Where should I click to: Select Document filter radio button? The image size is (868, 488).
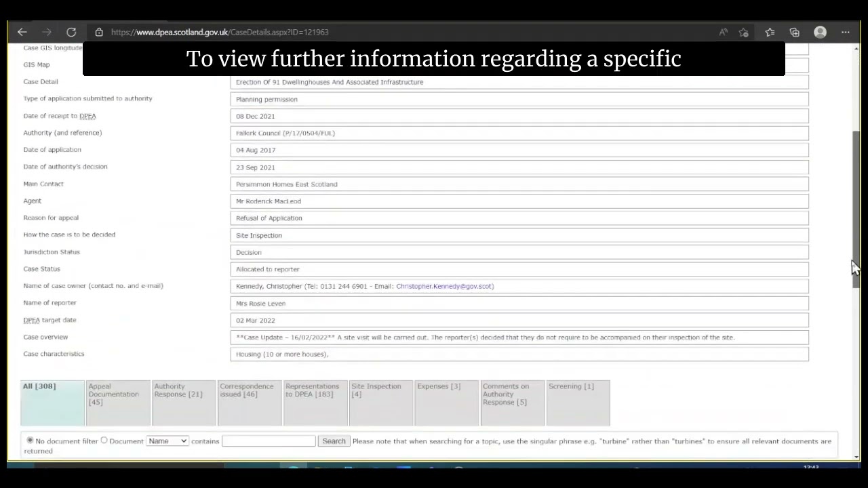104,440
